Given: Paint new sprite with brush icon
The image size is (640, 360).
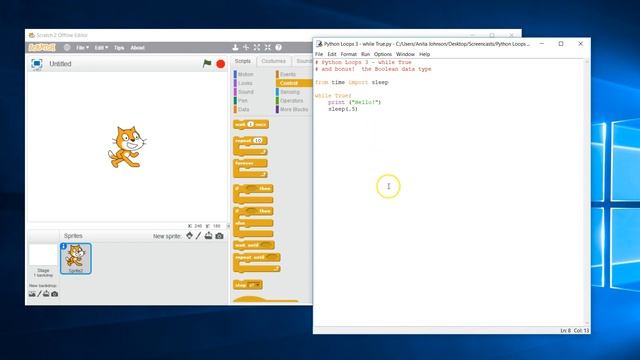Looking at the screenshot, I should pyautogui.click(x=198, y=236).
